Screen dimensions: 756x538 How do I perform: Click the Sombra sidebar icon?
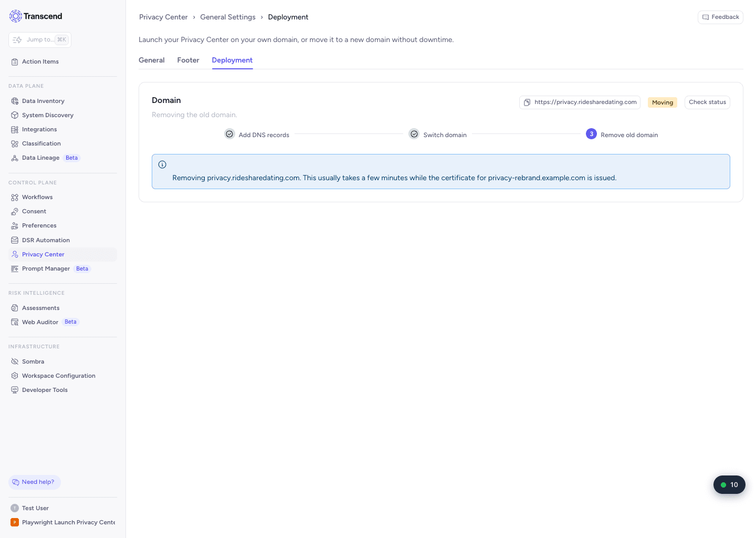pos(15,361)
